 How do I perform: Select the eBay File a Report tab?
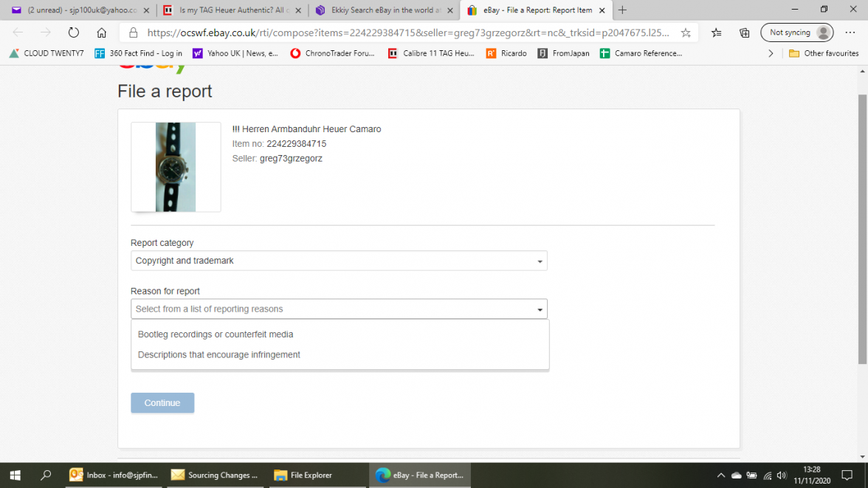pyautogui.click(x=537, y=10)
